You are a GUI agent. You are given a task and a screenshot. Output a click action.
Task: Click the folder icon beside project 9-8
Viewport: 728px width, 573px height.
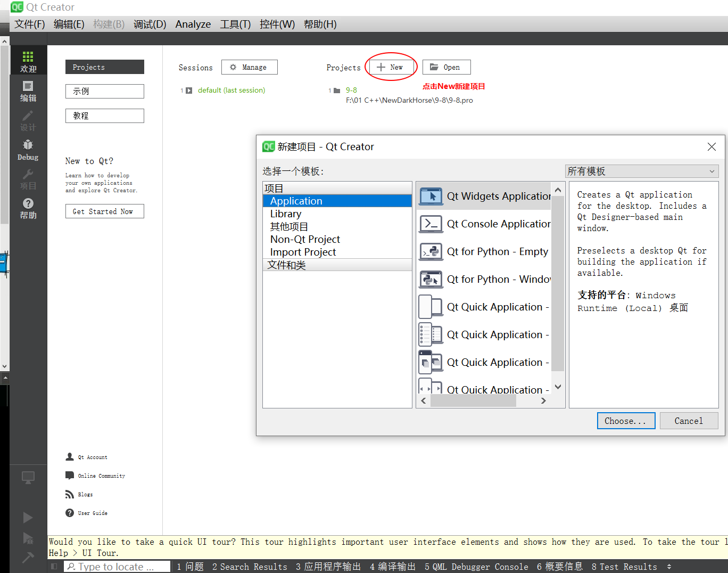337,91
